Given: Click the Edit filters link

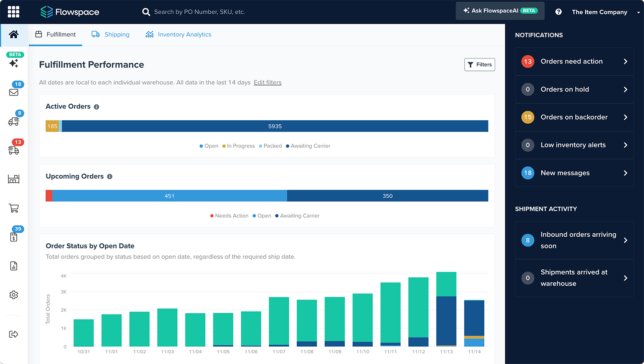Looking at the screenshot, I should [x=267, y=83].
